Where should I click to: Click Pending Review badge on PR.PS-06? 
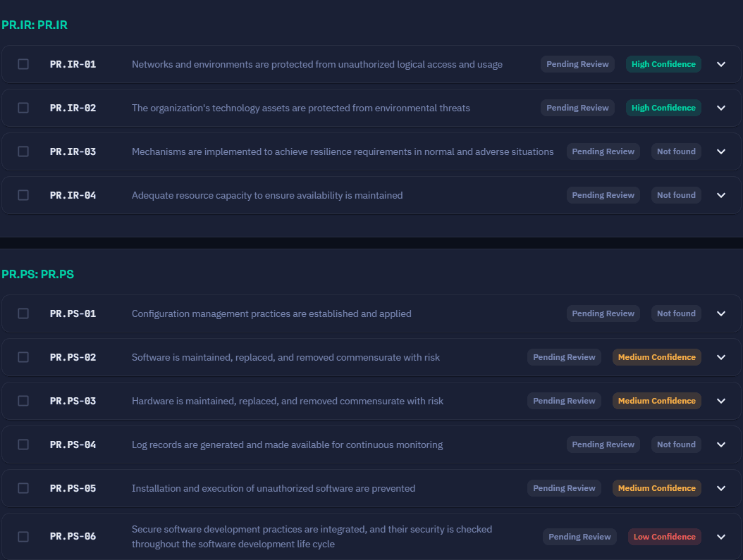click(579, 536)
